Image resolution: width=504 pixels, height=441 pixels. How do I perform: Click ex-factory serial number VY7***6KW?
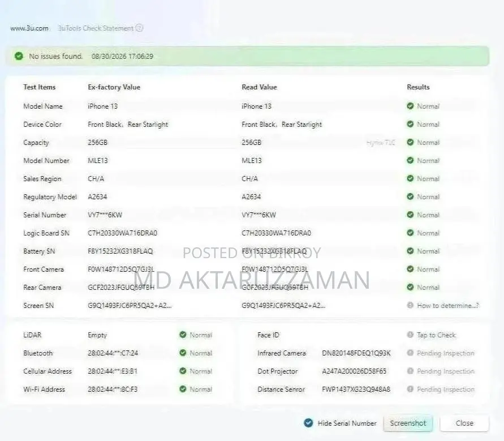coord(105,215)
